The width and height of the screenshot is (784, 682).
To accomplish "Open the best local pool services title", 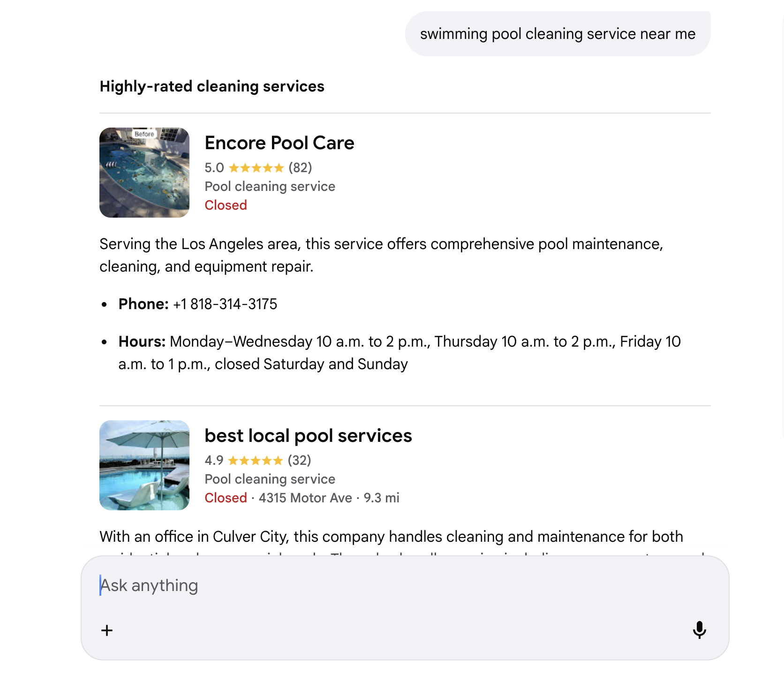I will 308,436.
